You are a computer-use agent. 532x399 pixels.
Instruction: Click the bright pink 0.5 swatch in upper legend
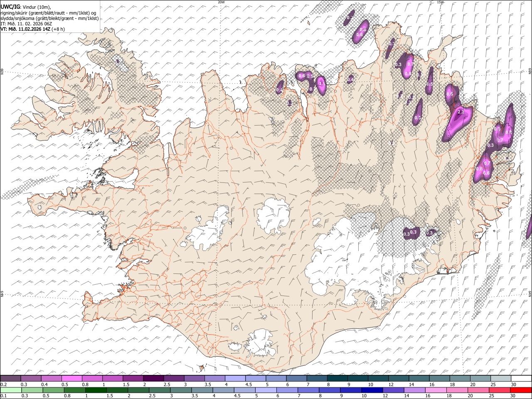click(71, 379)
